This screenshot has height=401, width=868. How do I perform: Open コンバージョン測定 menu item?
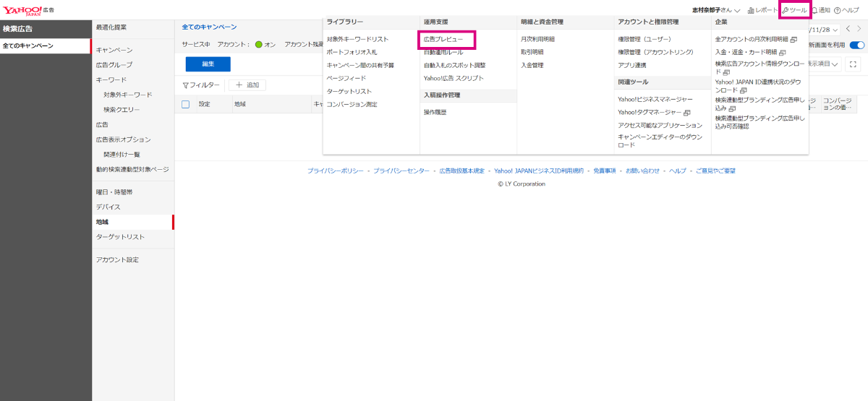pyautogui.click(x=352, y=105)
